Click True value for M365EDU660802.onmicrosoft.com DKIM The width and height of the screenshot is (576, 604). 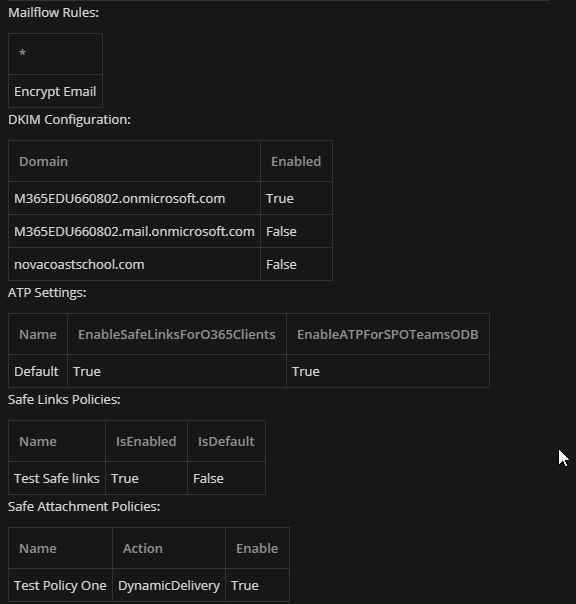(x=296, y=198)
